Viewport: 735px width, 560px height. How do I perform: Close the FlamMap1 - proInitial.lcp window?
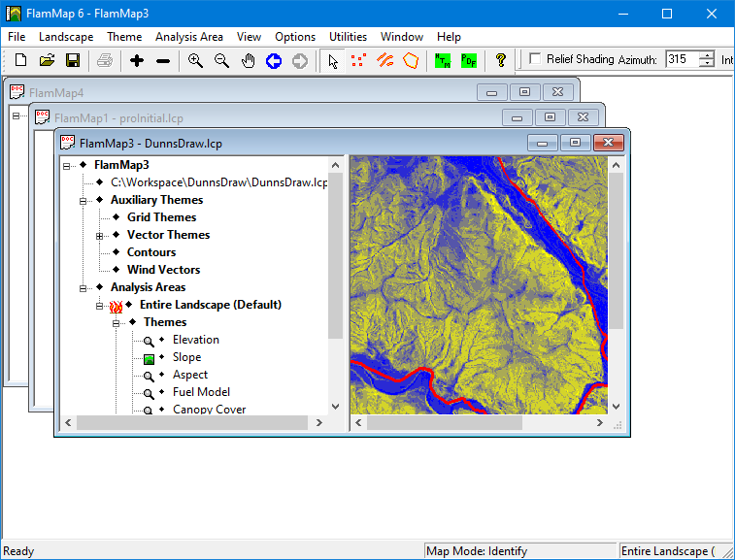coord(583,117)
